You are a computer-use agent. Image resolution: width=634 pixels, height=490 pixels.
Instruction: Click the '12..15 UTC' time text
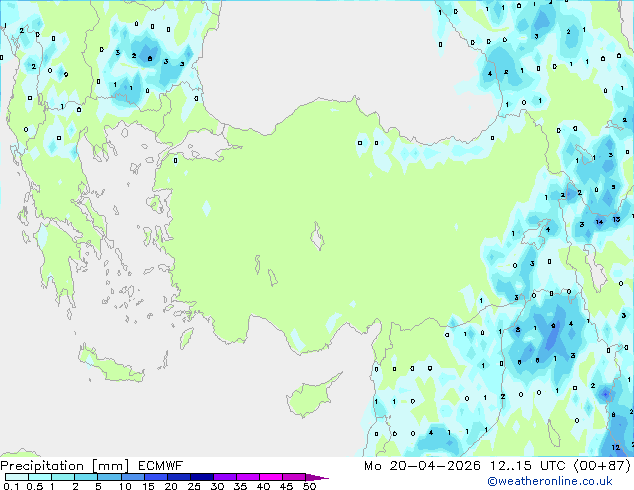click(x=528, y=466)
